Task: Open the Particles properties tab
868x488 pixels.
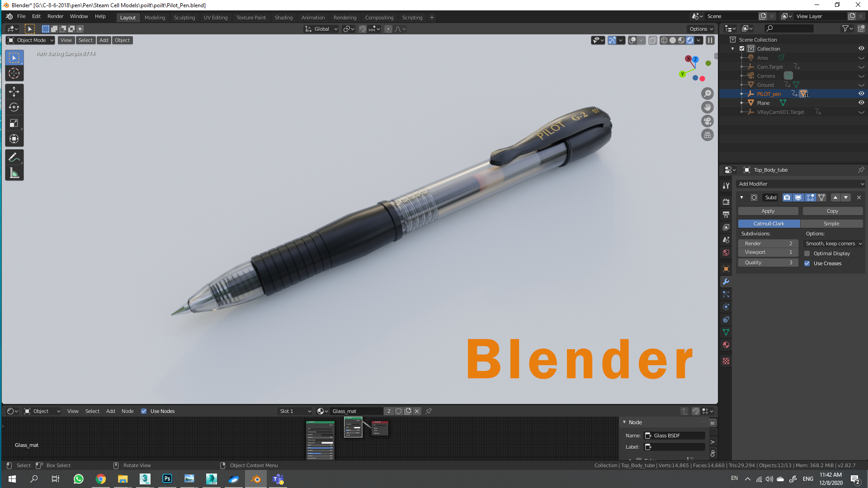Action: pyautogui.click(x=726, y=294)
